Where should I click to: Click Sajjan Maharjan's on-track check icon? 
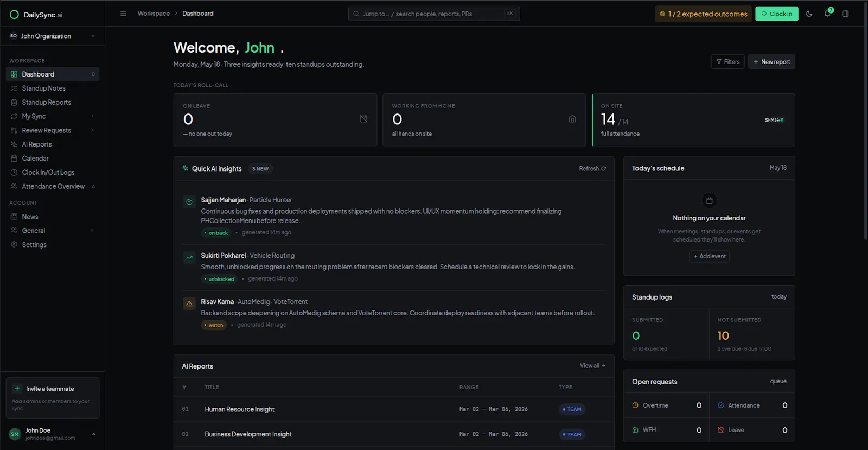[x=189, y=202]
